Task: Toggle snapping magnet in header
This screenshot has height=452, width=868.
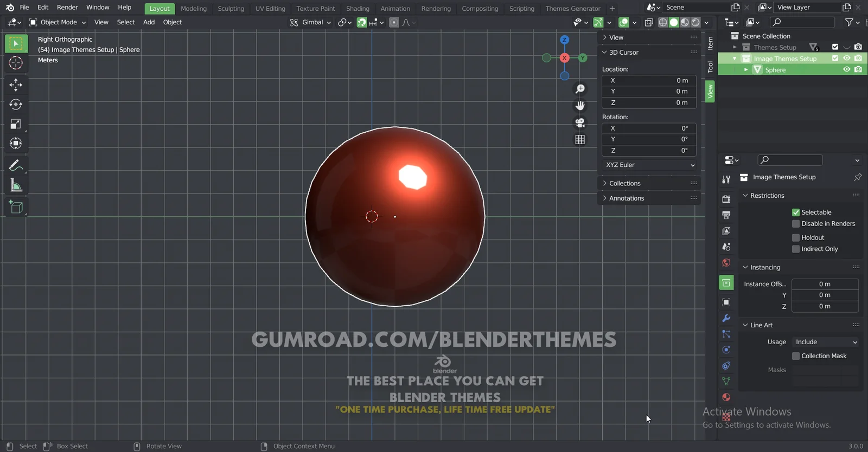Action: (x=361, y=22)
